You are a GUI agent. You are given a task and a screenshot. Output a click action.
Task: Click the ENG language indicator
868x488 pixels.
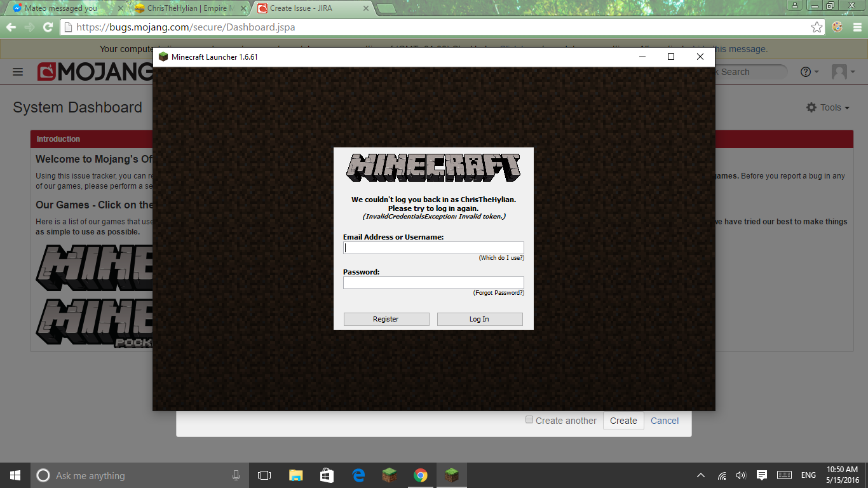(x=808, y=475)
